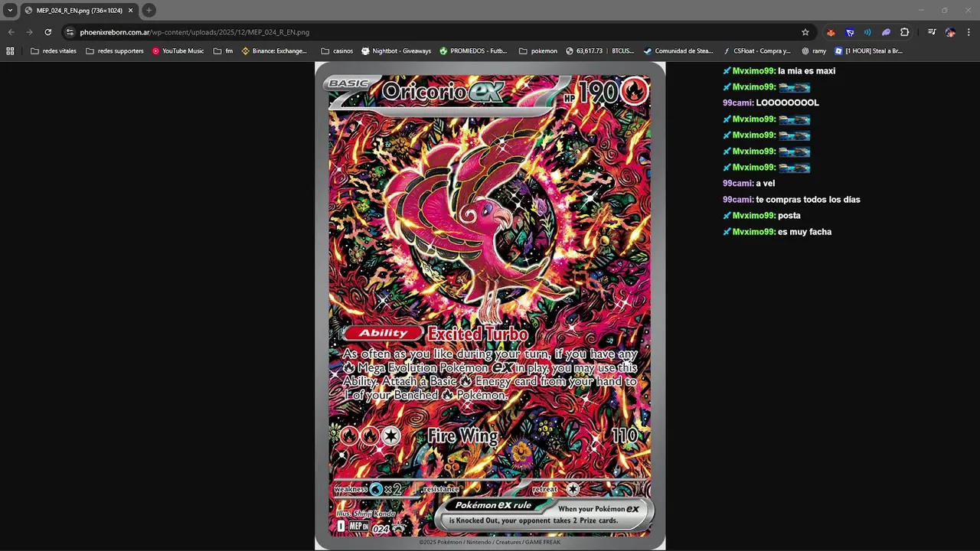The width and height of the screenshot is (980, 551).
Task: Click the 99cami username on LOOOOOOOOL message
Action: (x=738, y=103)
